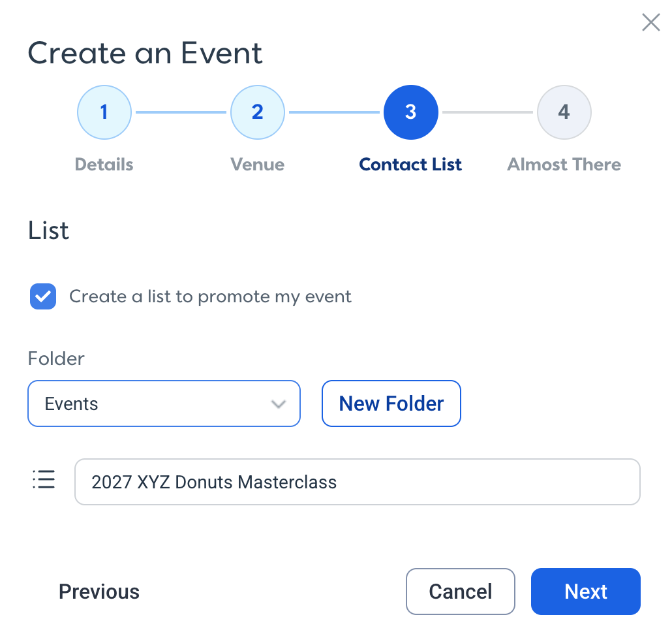Click the Next button

tap(586, 592)
